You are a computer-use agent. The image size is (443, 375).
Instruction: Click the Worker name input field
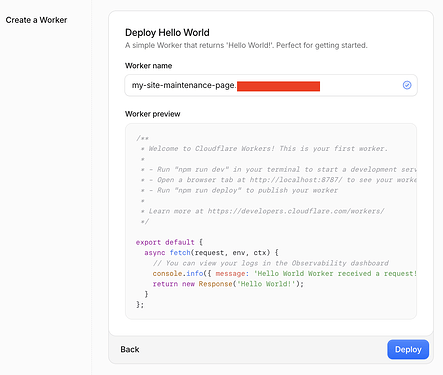coord(271,85)
